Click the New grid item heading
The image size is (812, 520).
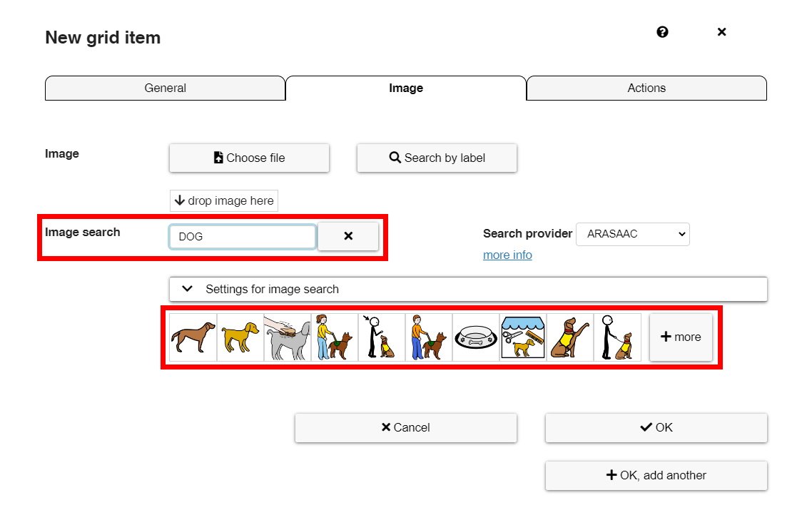(x=103, y=38)
